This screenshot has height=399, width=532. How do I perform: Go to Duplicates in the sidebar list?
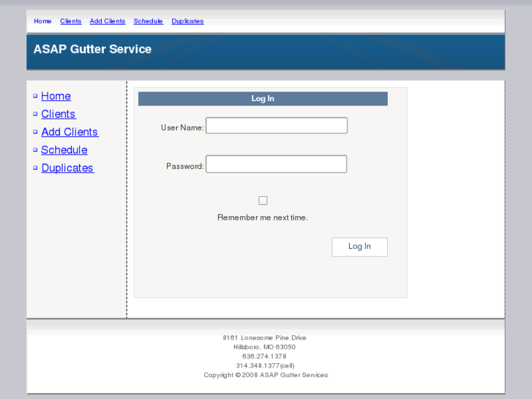click(x=67, y=168)
